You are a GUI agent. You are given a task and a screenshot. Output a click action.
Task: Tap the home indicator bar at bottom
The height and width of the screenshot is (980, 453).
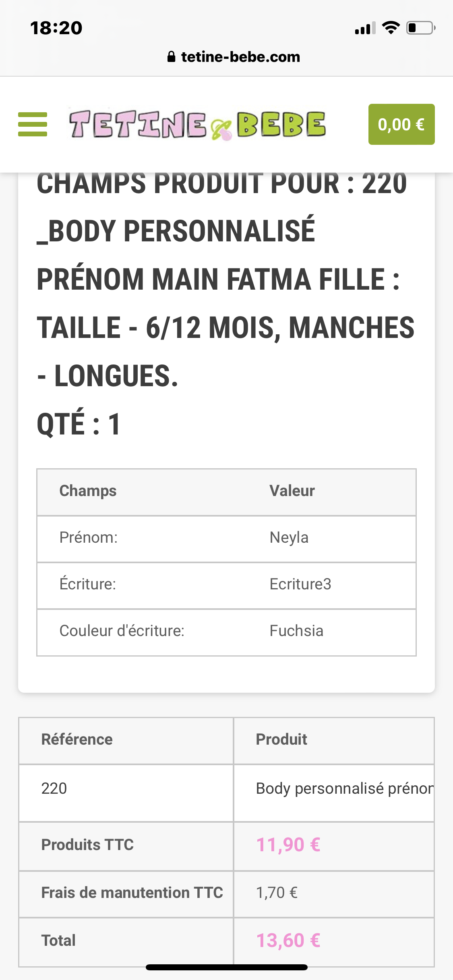[227, 967]
